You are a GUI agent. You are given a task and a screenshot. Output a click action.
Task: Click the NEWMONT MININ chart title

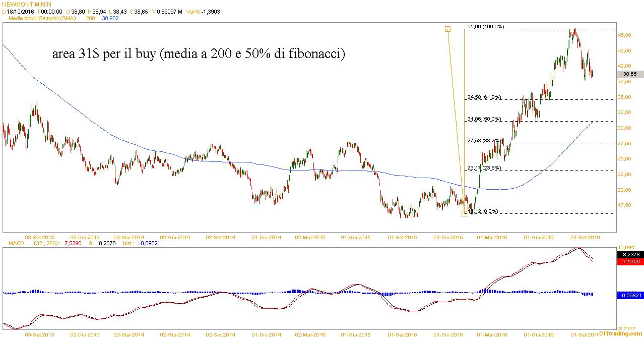pos(27,4)
